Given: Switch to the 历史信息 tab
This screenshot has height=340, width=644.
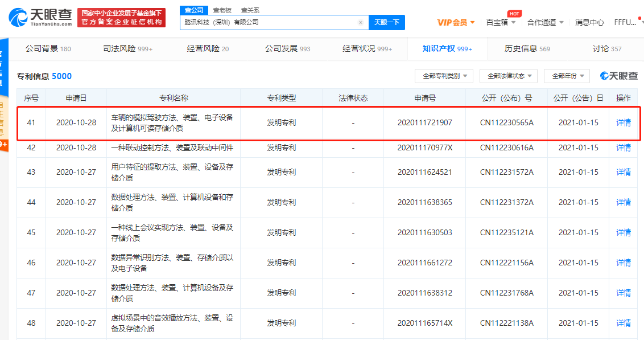Looking at the screenshot, I should point(527,49).
